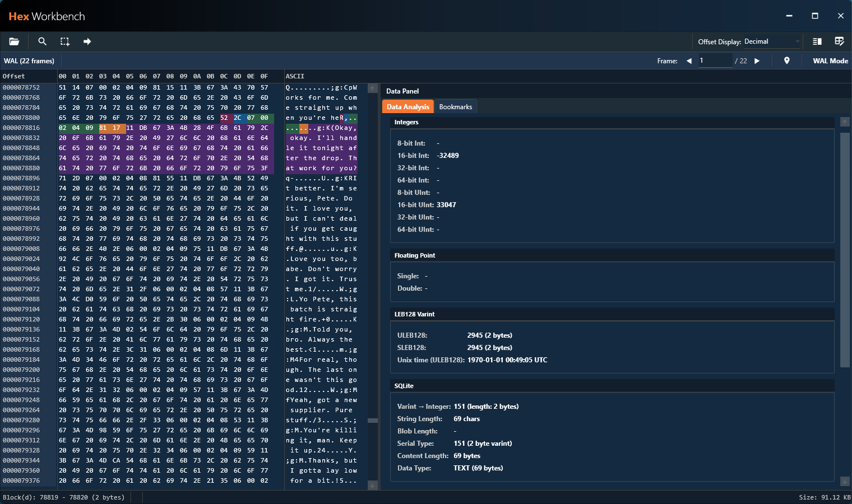The width and height of the screenshot is (852, 504).
Task: Click ASCII text 'ter the drop. Th'
Action: (321, 158)
